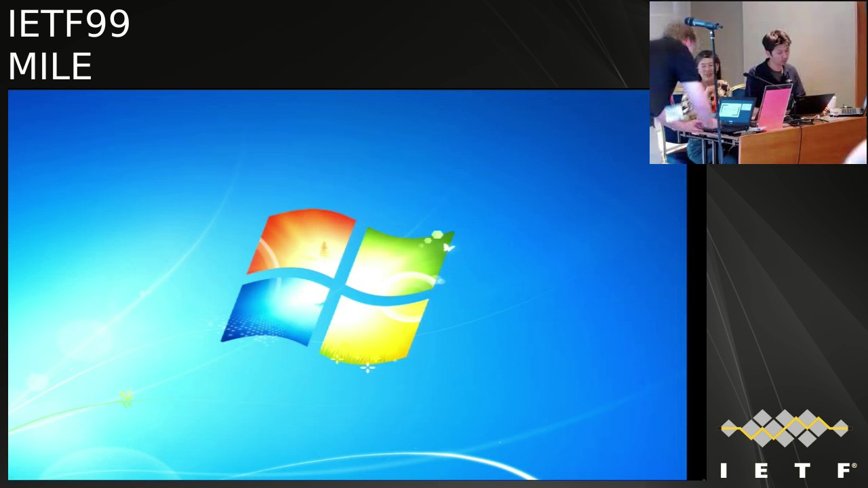The height and width of the screenshot is (488, 868).
Task: Click the "IETF99" title text
Action: pos(68,24)
